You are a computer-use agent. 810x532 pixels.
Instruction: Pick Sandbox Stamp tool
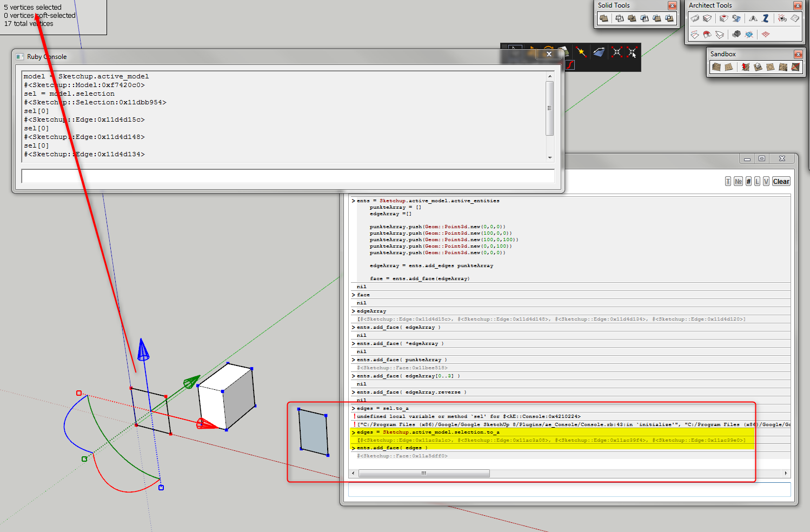[758, 67]
